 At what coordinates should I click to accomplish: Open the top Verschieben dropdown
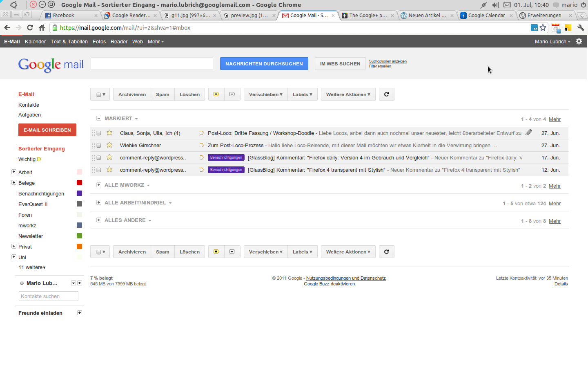tap(265, 94)
